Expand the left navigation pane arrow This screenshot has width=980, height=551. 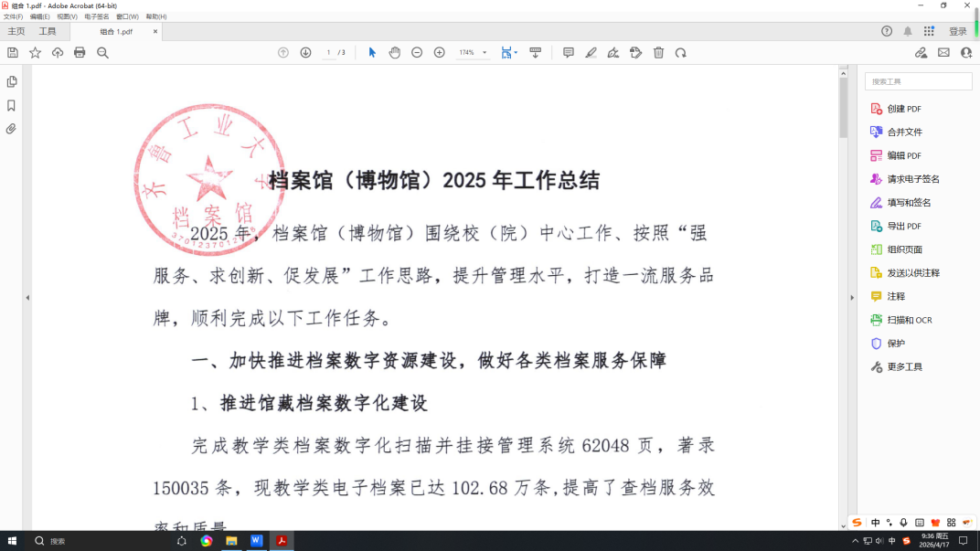pyautogui.click(x=27, y=297)
